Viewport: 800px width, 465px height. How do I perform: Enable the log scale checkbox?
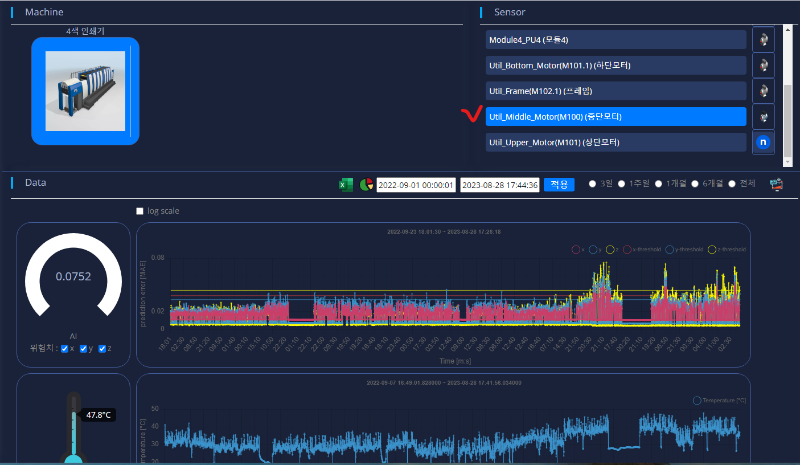click(x=140, y=211)
